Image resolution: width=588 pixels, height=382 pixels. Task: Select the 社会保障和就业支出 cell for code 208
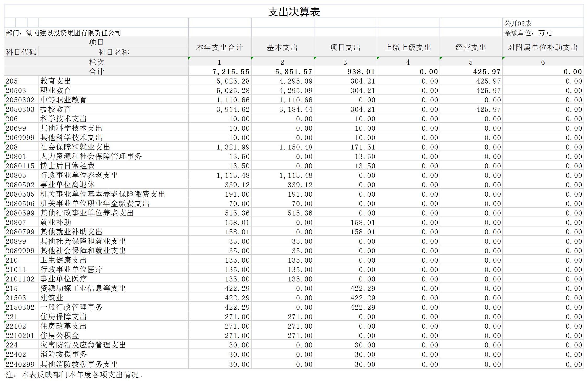[113, 147]
